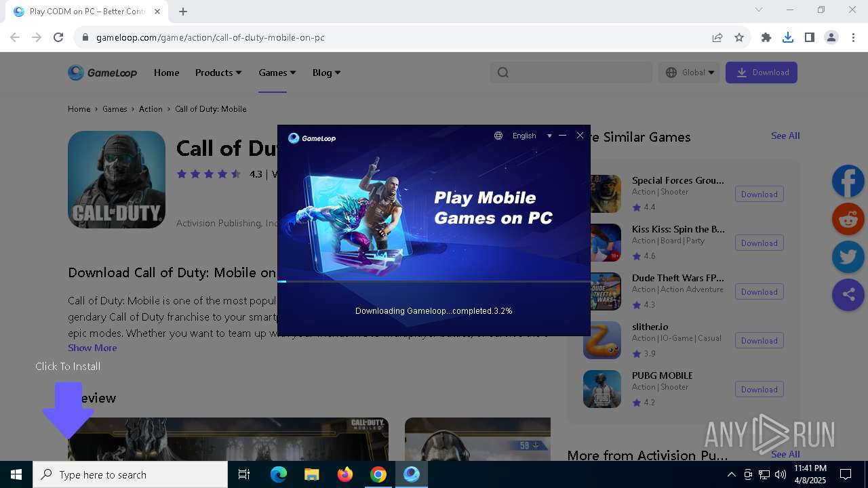Viewport: 868px width, 488px height.
Task: Click GameLoop logo in installer window
Action: 312,138
